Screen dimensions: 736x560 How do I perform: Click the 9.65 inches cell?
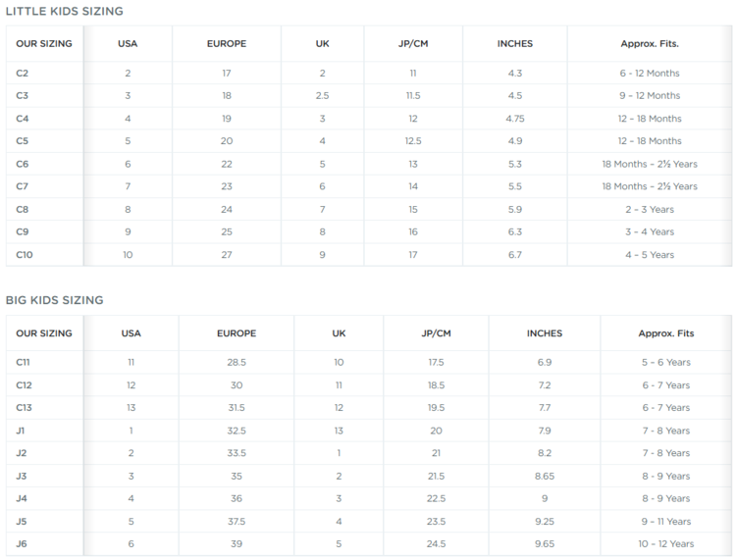(545, 543)
